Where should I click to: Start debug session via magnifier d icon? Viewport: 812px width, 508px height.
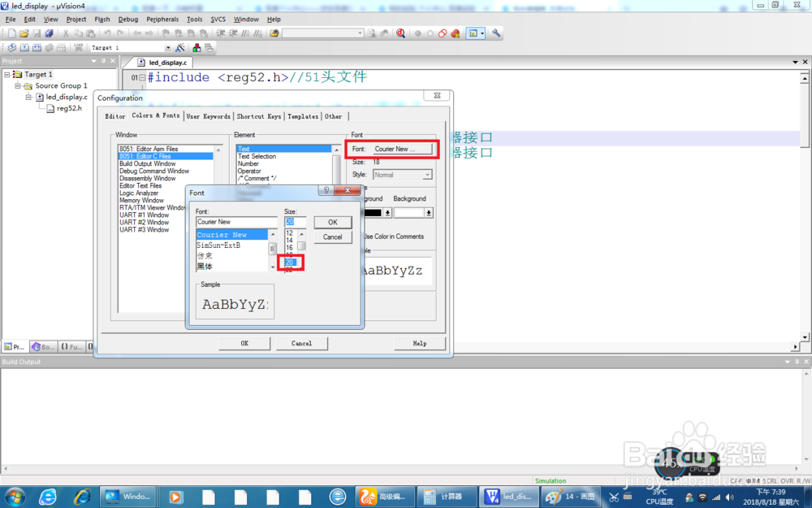[400, 33]
